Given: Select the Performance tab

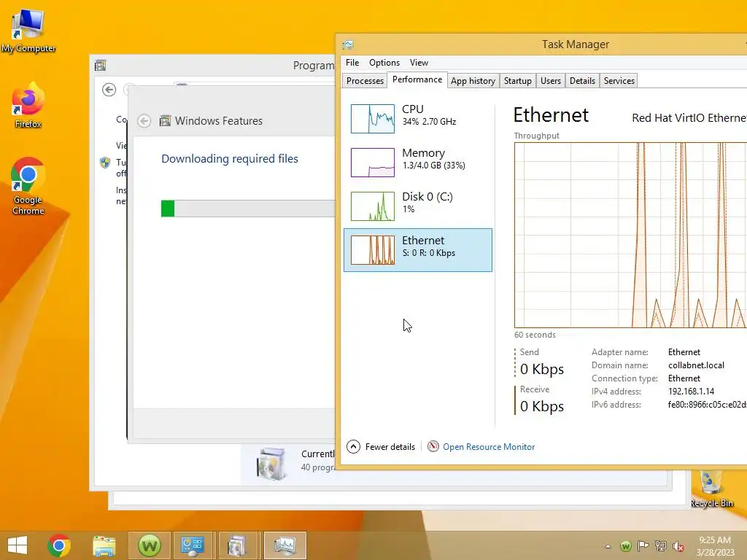Looking at the screenshot, I should (x=417, y=79).
